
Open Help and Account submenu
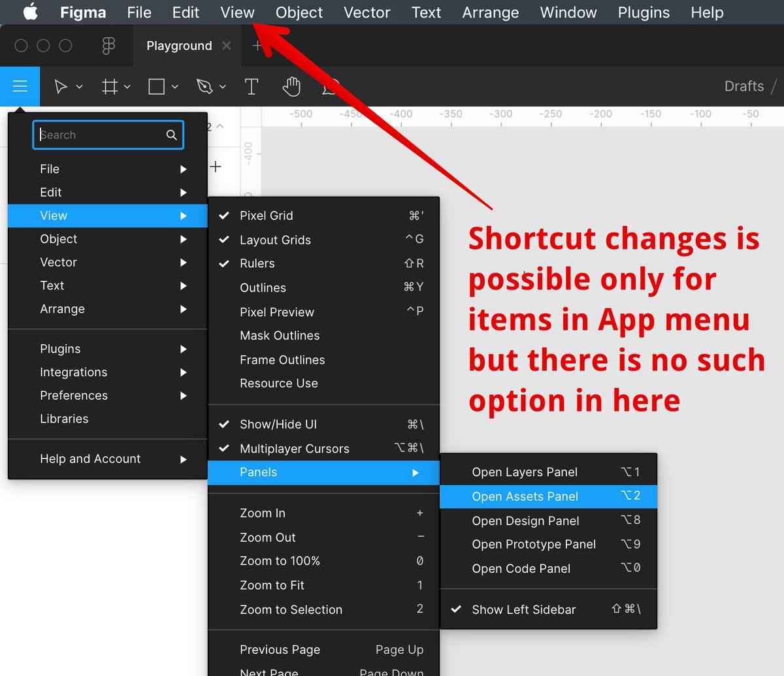pyautogui.click(x=108, y=459)
